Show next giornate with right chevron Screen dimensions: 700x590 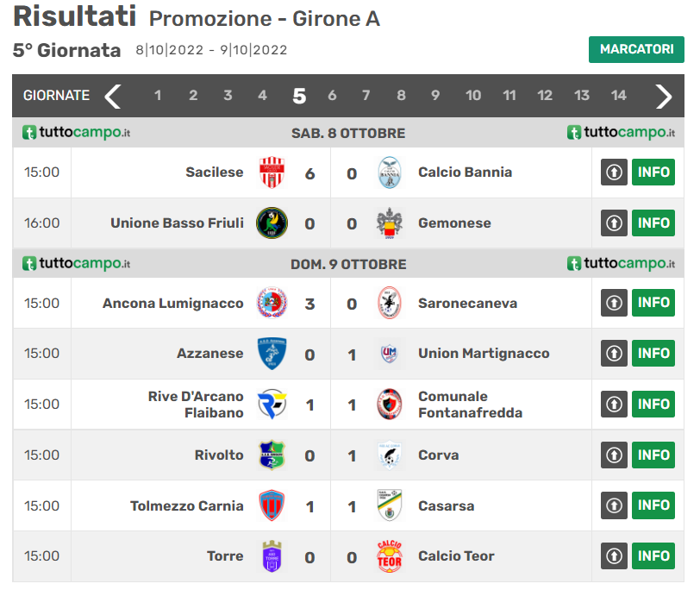coord(664,96)
